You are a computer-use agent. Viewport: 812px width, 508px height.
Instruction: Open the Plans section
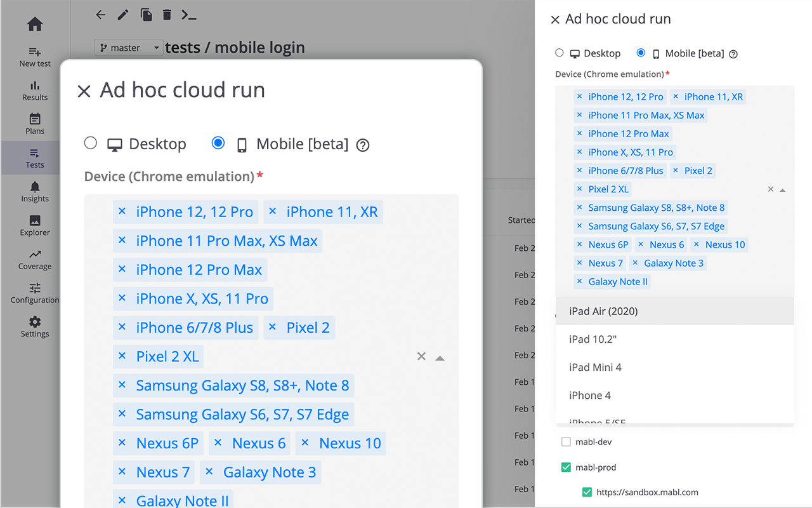coord(35,124)
